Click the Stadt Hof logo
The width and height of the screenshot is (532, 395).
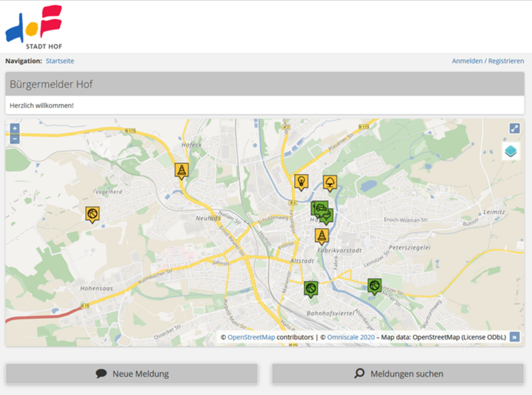point(34,27)
